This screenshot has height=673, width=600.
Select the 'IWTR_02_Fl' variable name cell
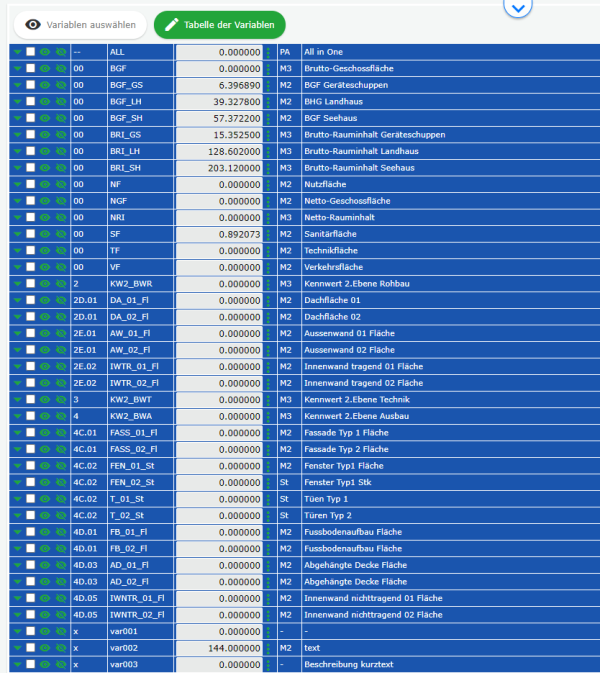(140, 383)
